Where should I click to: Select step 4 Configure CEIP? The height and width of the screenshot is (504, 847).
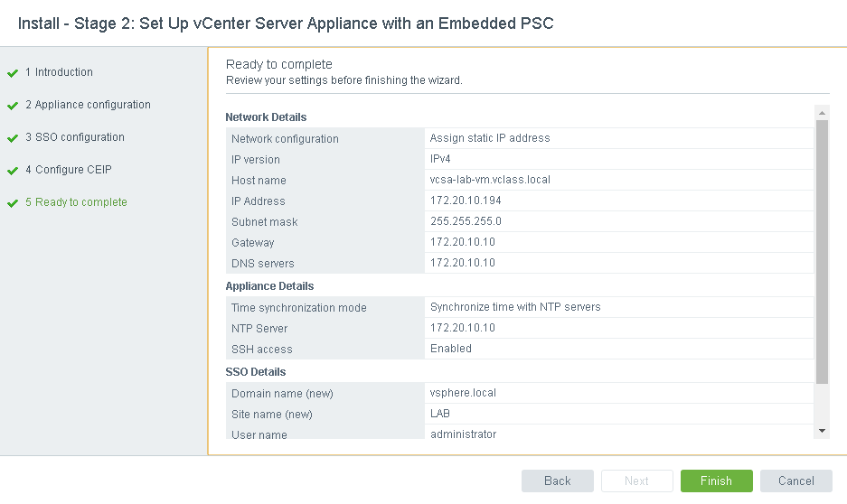(72, 170)
